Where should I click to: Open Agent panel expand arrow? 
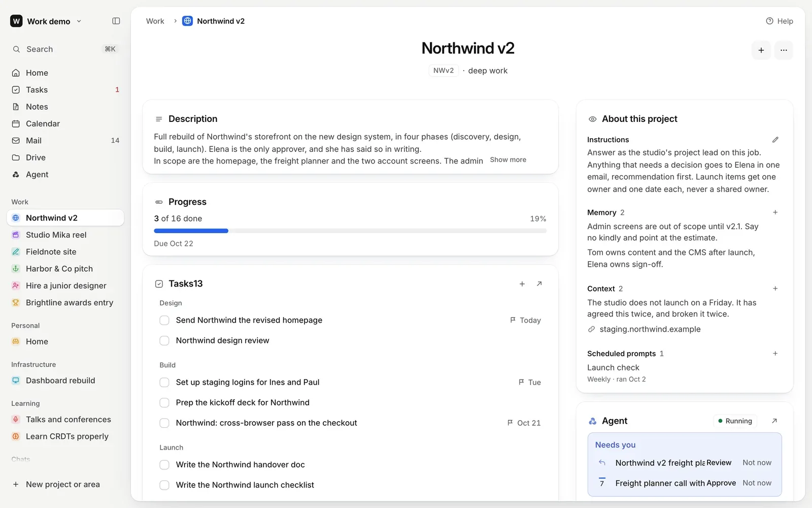[774, 421]
